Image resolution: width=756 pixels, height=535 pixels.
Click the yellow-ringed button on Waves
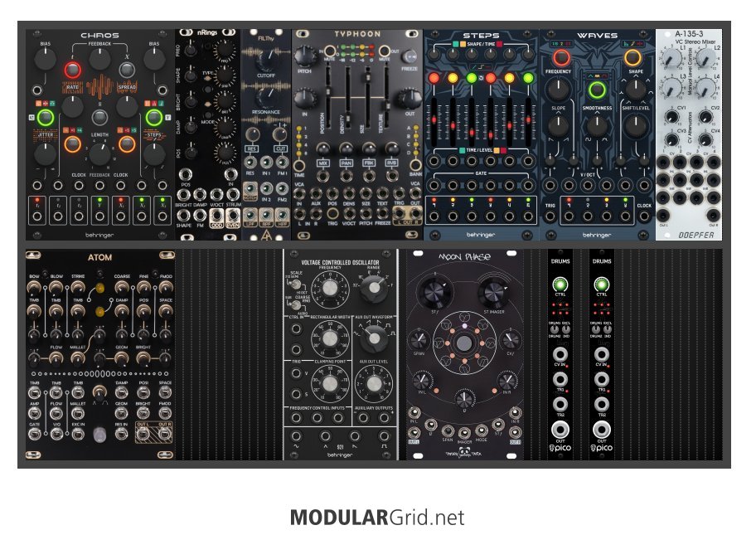(x=632, y=57)
